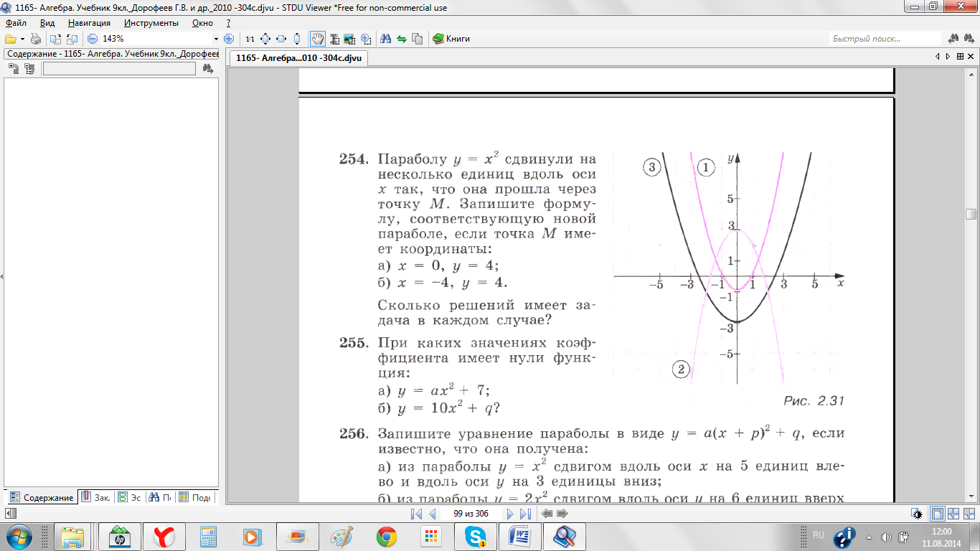Collapse all contents tree icon in sidebar
This screenshot has height=551, width=980.
click(29, 69)
